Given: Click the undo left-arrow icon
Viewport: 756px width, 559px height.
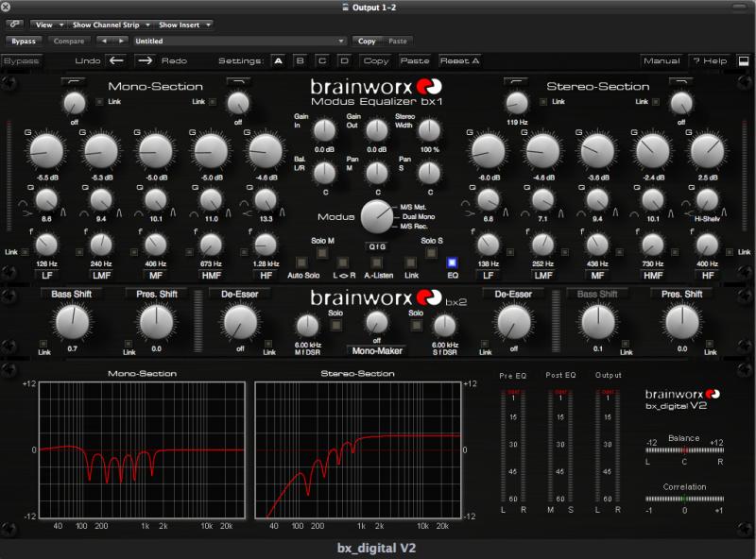Looking at the screenshot, I should [x=116, y=60].
